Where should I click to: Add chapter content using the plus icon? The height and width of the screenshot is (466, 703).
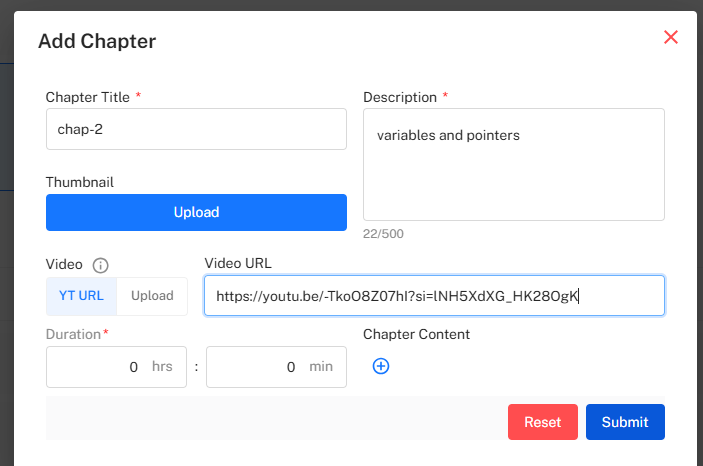[381, 366]
